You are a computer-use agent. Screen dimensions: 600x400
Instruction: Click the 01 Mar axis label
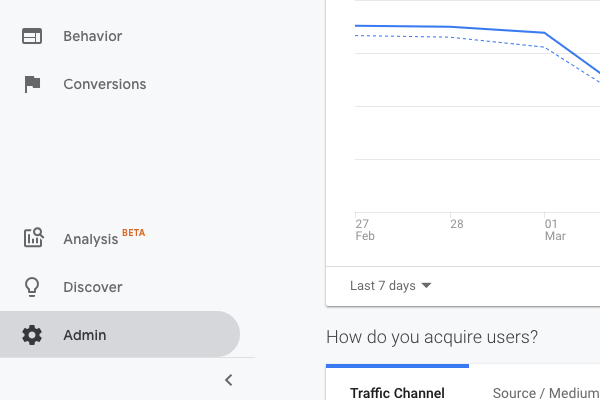pos(554,230)
